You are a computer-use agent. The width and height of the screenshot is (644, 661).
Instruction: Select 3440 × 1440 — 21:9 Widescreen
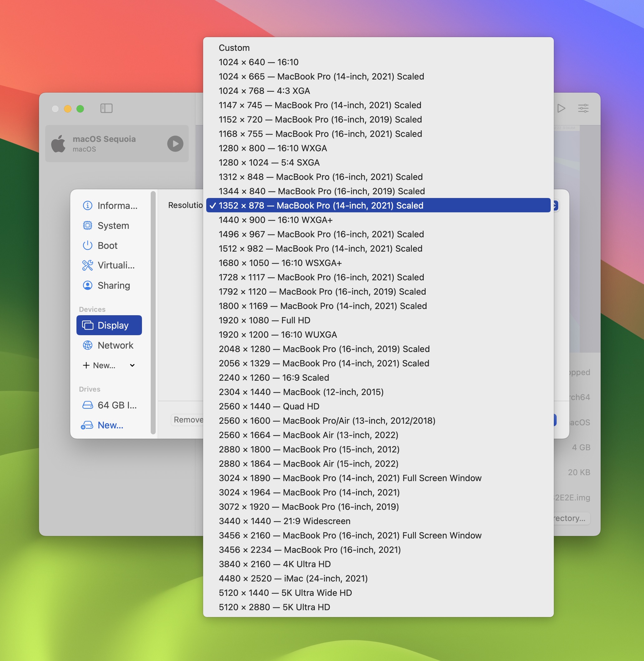(x=378, y=521)
